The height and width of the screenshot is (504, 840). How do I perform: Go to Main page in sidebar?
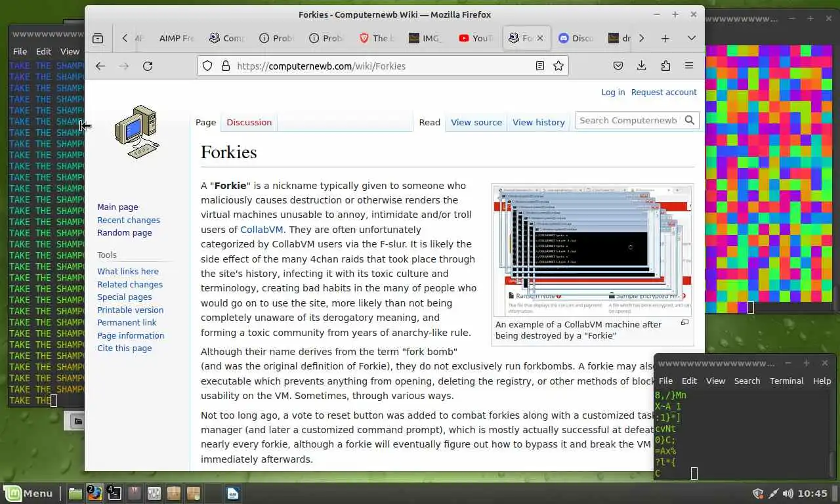(117, 207)
